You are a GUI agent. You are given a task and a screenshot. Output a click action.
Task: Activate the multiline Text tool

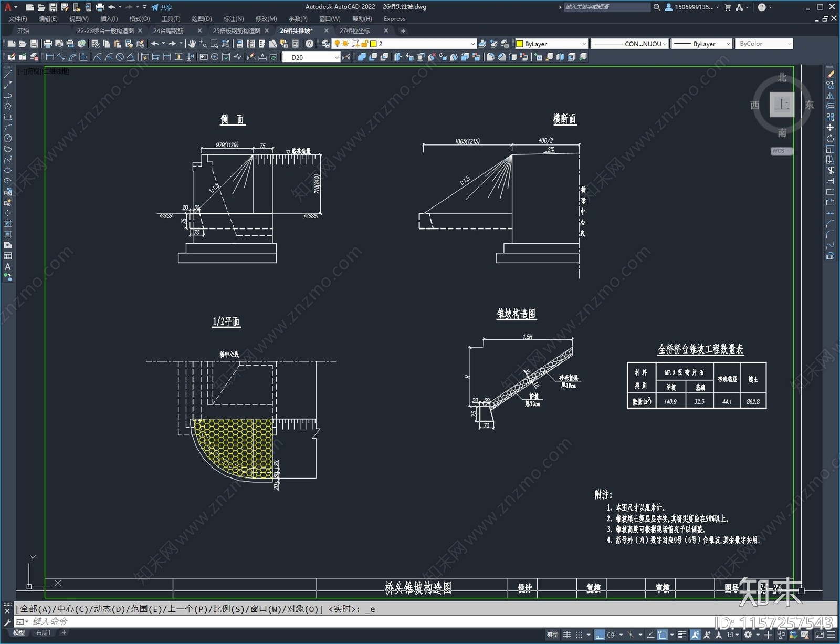point(7,267)
